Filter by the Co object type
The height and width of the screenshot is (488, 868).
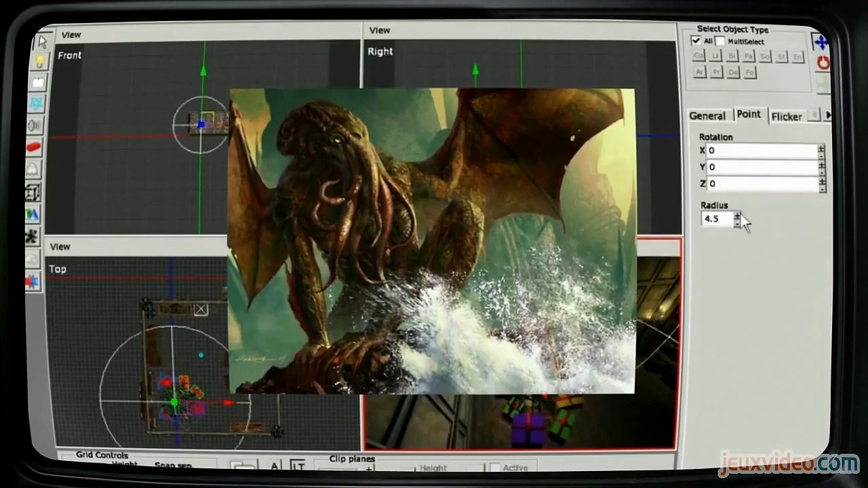698,56
